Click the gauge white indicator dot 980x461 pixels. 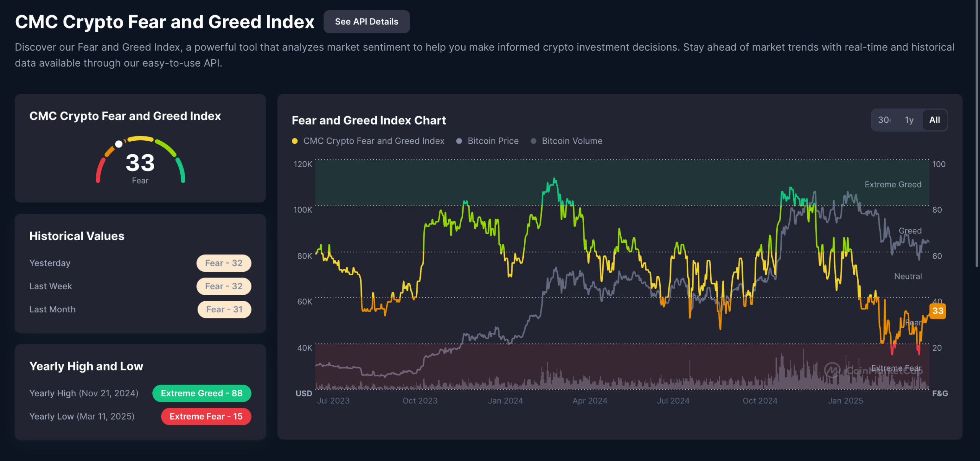coord(119,144)
